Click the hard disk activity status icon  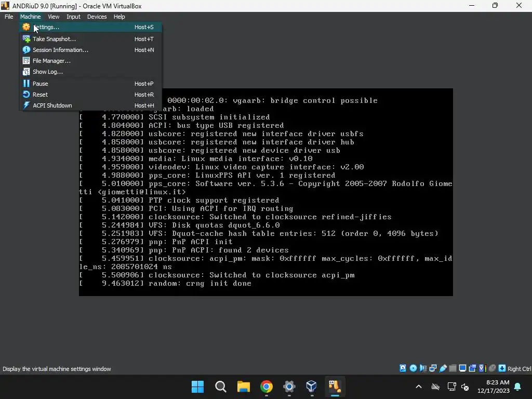tap(403, 368)
